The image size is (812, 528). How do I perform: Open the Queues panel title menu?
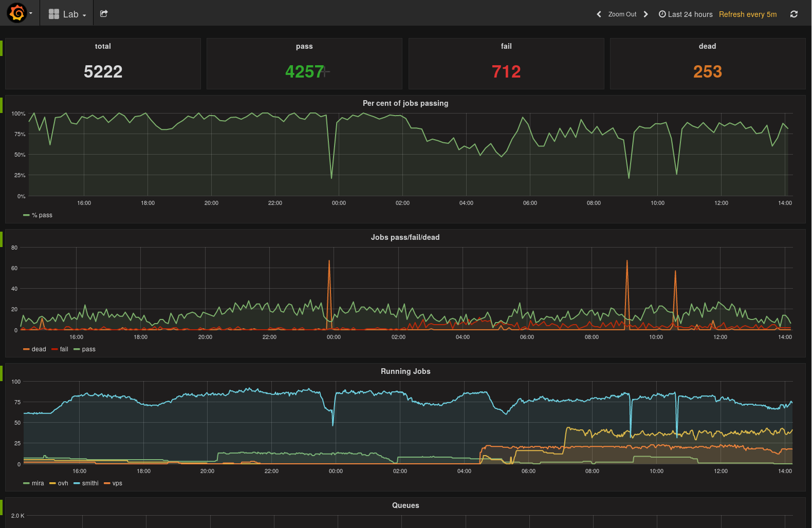tap(405, 505)
